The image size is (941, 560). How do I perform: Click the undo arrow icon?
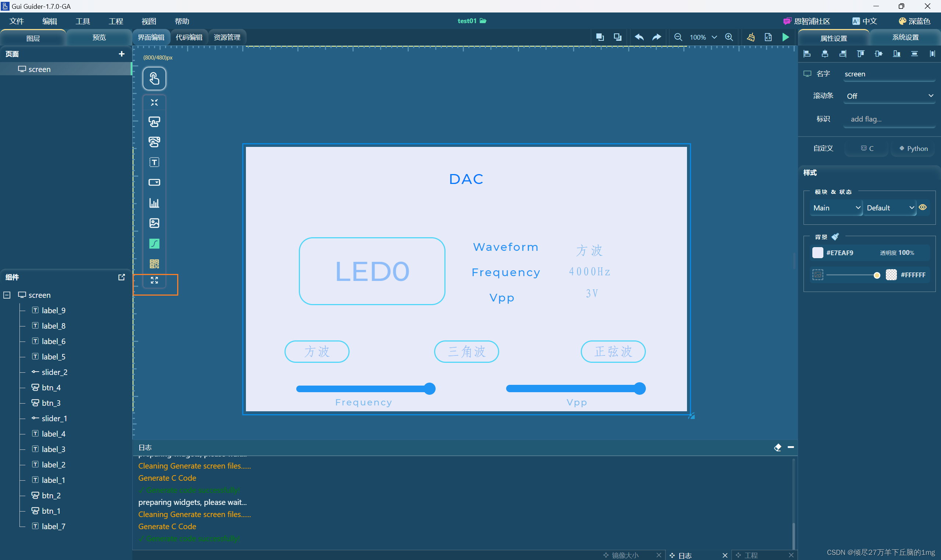(639, 37)
